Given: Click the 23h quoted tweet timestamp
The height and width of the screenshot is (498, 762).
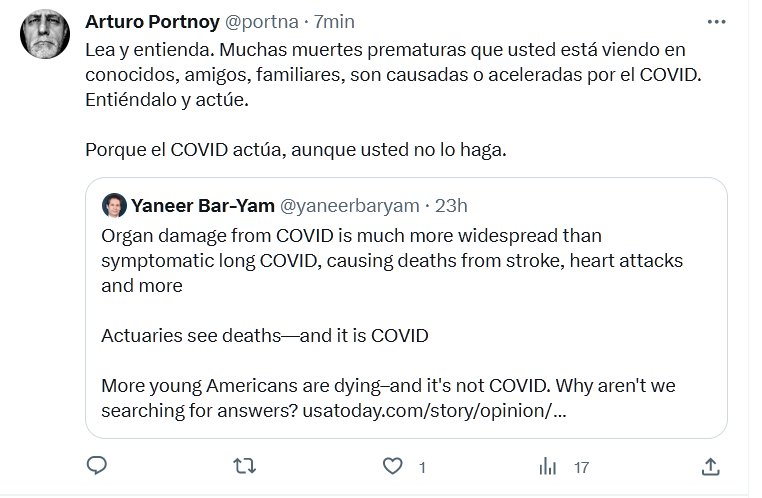Looking at the screenshot, I should coord(448,205).
